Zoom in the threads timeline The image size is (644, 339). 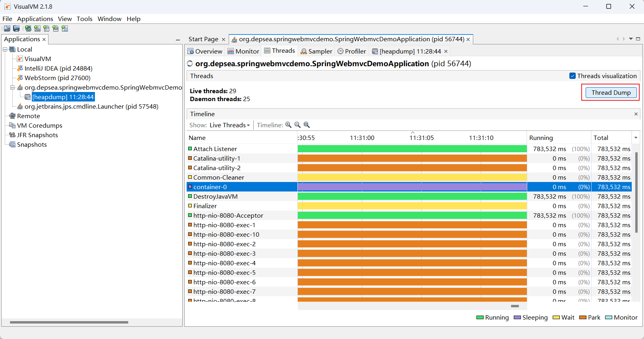(288, 125)
